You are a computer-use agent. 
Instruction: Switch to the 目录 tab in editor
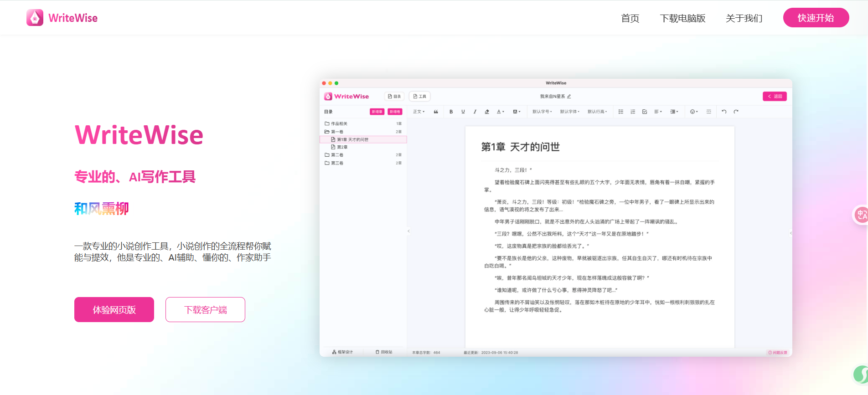point(394,97)
